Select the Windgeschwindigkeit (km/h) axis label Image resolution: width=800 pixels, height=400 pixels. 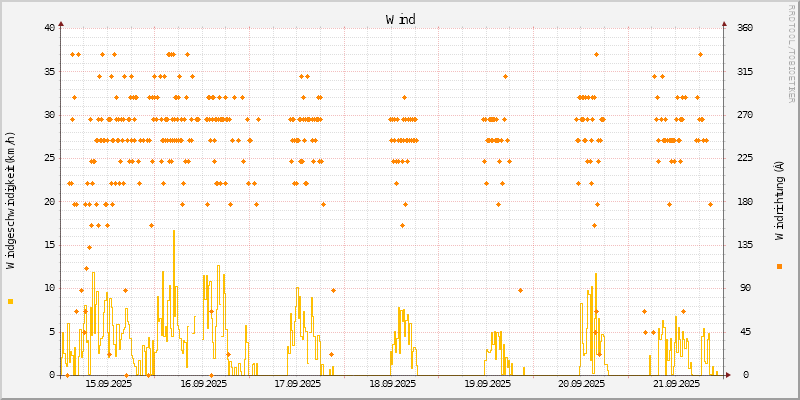coord(11,201)
